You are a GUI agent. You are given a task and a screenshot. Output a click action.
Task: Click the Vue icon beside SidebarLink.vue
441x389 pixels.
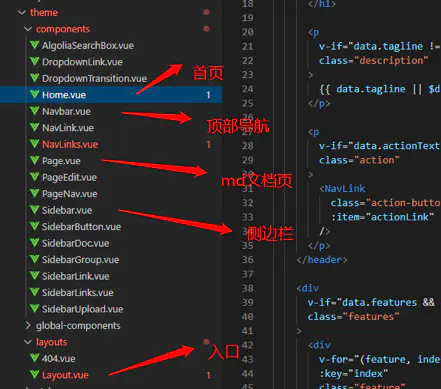(34, 276)
